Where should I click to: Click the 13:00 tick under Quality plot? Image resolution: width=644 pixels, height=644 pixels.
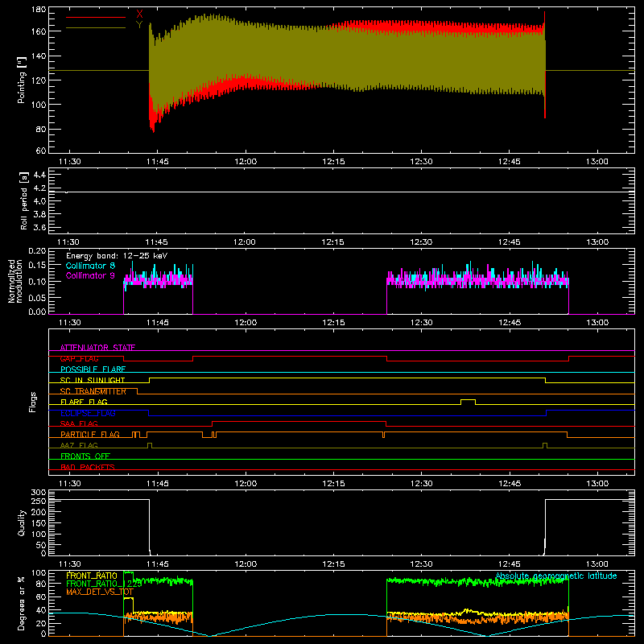(597, 564)
